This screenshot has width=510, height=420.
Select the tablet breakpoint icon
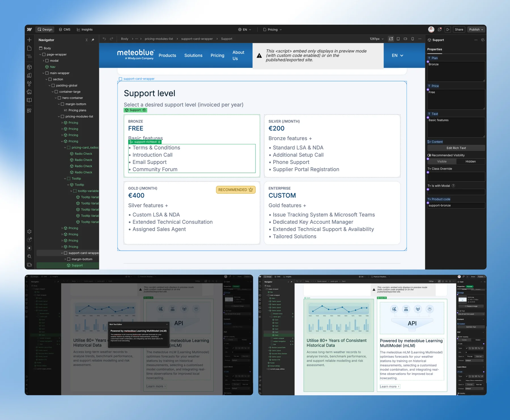coord(398,39)
